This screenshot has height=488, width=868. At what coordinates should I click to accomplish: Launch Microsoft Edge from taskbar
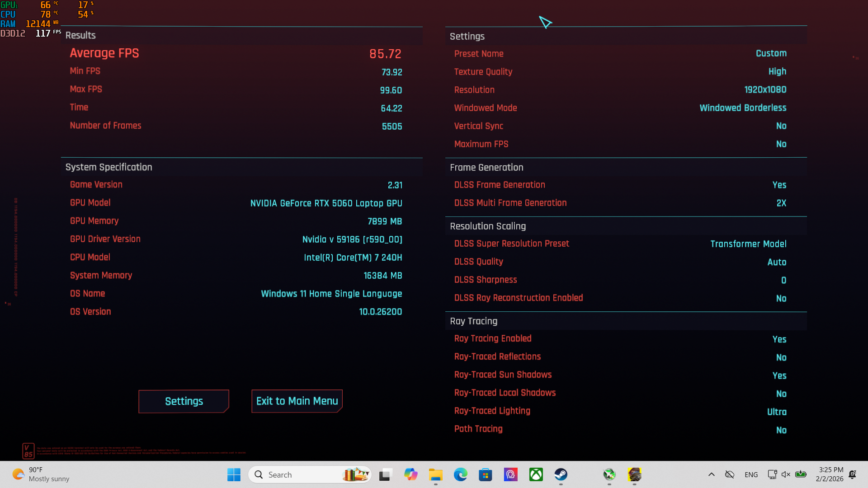pos(460,474)
